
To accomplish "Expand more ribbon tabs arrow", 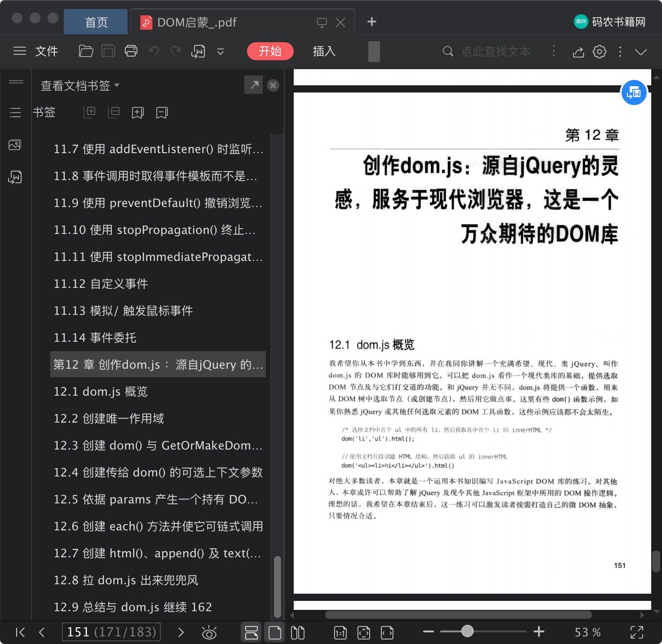I will (374, 51).
